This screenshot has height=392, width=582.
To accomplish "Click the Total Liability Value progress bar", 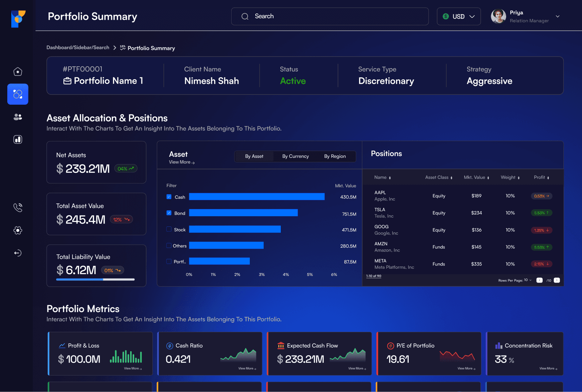I will point(95,279).
